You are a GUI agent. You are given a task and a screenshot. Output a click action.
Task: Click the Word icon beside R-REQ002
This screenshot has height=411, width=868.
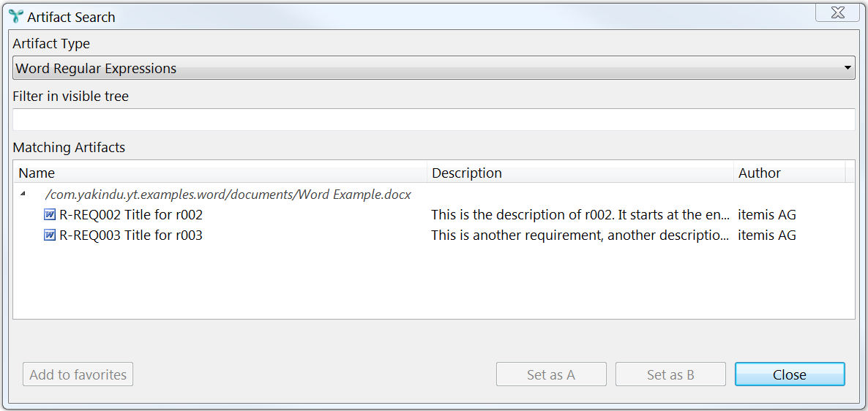tap(50, 214)
